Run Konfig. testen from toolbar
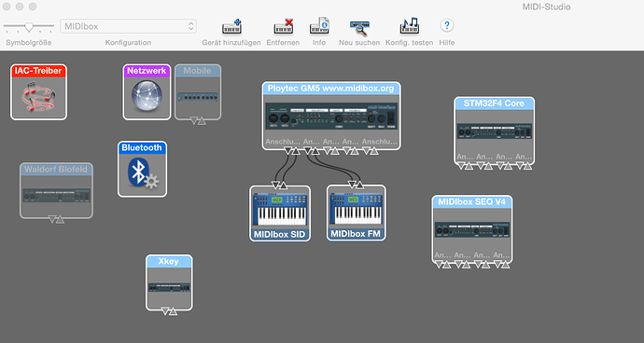This screenshot has height=343, width=644. point(409,26)
